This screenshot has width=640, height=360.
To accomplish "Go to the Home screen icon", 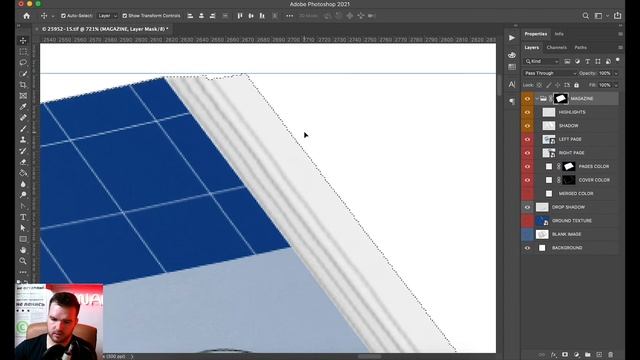I will pyautogui.click(x=27, y=16).
